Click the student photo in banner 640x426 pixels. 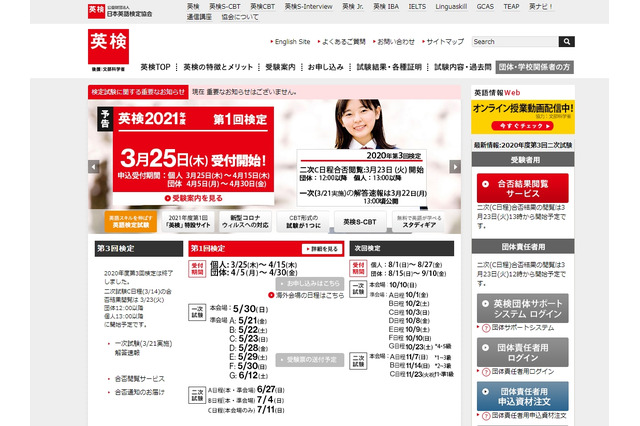[x=360, y=124]
